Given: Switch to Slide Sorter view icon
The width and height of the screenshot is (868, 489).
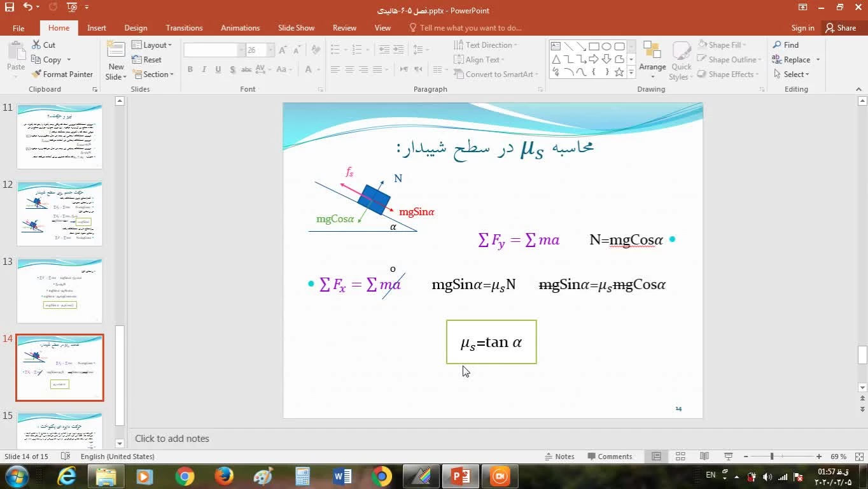Looking at the screenshot, I should tap(680, 457).
